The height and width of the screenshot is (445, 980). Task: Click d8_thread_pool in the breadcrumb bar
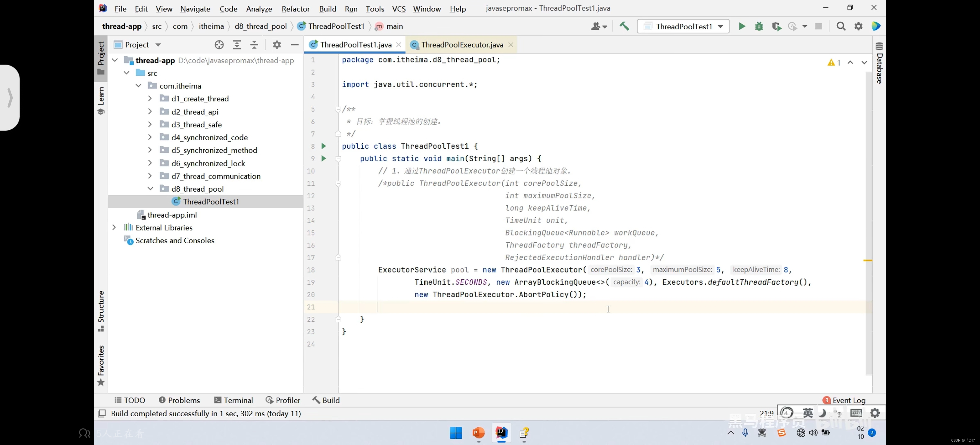tap(260, 26)
